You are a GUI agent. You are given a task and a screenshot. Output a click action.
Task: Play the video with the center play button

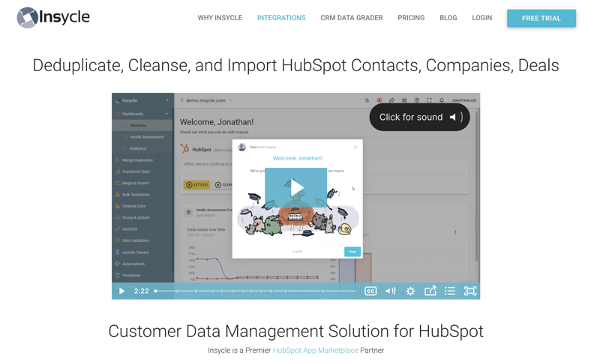(295, 187)
